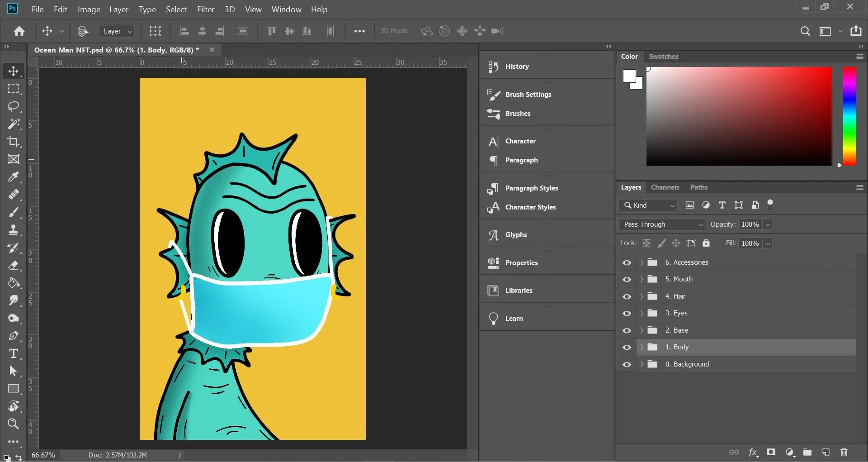Click the lock all padlock icon
The image size is (868, 462).
point(706,243)
